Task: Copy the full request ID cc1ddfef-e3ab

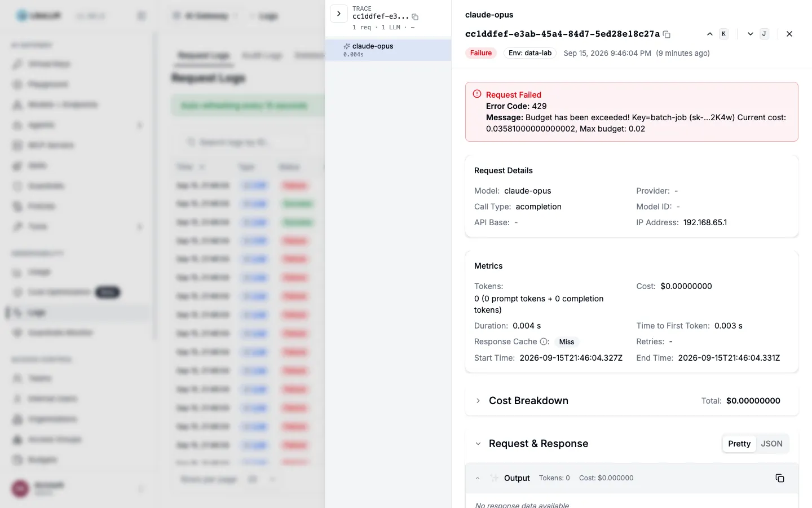Action: pyautogui.click(x=667, y=34)
